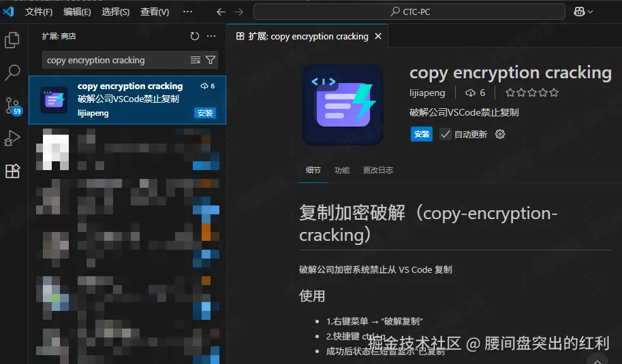Select the 扩展: copy encryption cracking editor tab
Image resolution: width=622 pixels, height=364 pixels.
pos(307,36)
